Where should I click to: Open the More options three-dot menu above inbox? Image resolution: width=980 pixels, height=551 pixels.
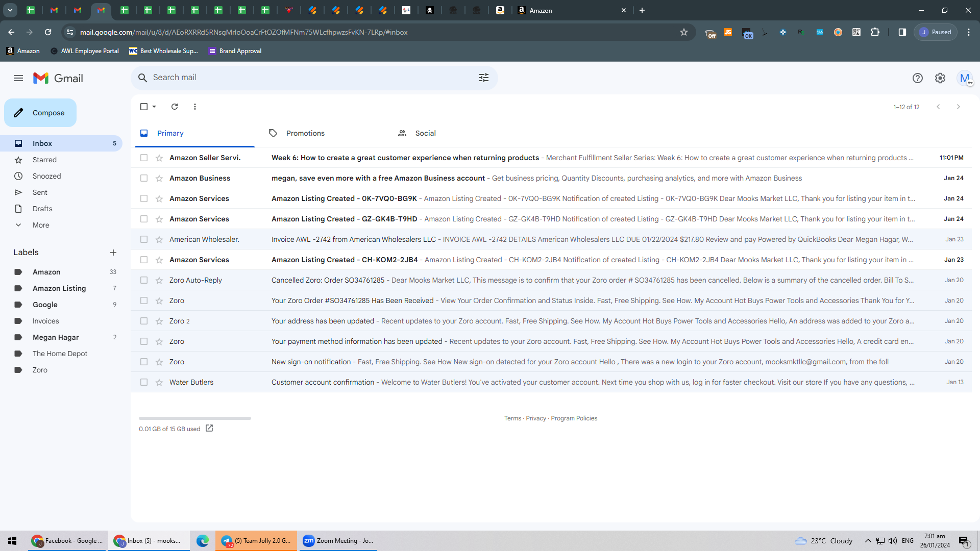pos(195,107)
